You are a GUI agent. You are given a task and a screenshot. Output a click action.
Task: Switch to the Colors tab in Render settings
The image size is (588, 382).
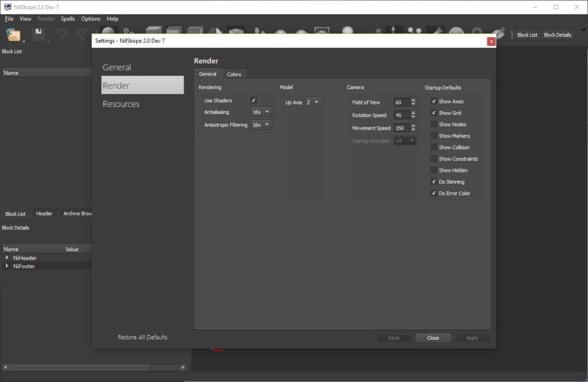coord(234,74)
